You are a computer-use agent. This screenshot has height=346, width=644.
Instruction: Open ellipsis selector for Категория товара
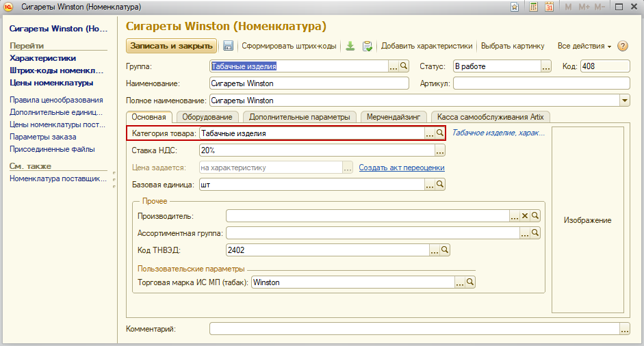(x=430, y=133)
